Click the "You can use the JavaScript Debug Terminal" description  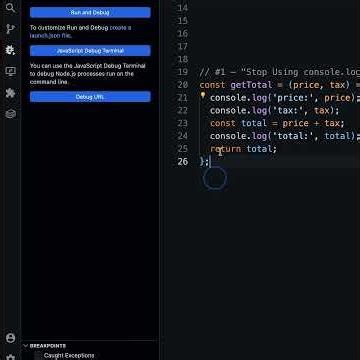tap(88, 74)
